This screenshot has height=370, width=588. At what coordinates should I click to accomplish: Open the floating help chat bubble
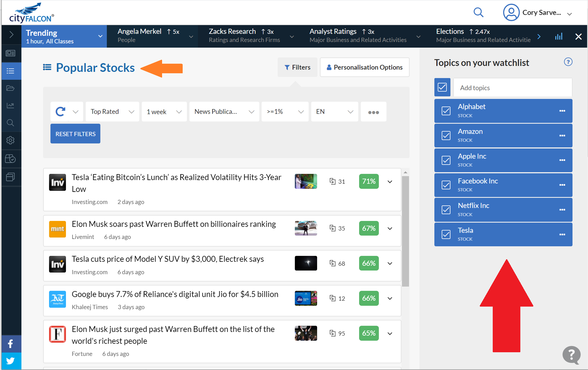click(571, 355)
